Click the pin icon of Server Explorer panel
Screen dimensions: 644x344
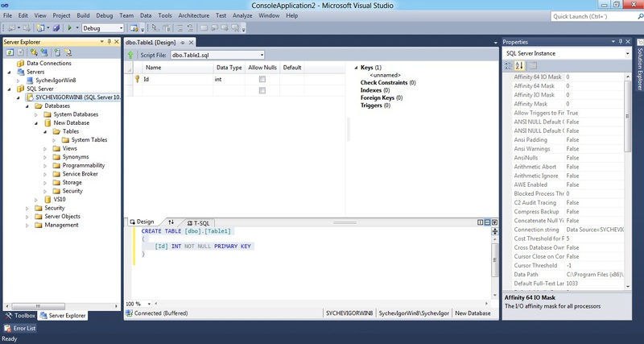[x=109, y=42]
